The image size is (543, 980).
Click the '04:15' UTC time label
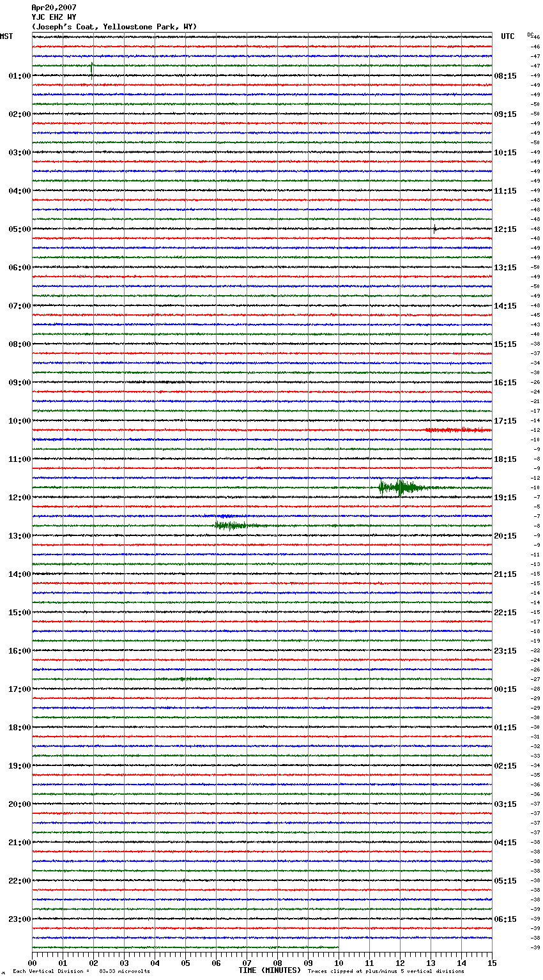(x=505, y=843)
